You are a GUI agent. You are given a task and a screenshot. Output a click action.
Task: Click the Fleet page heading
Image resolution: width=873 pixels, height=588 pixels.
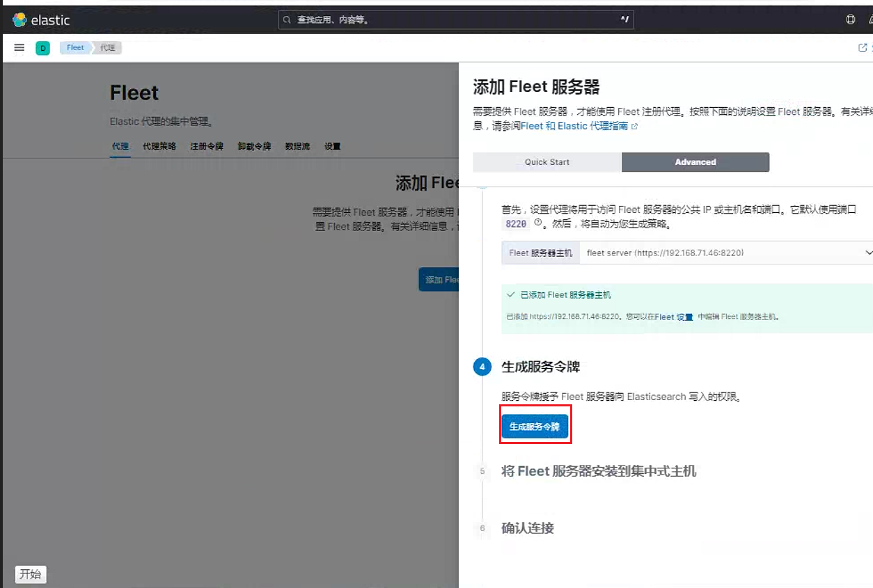[134, 93]
